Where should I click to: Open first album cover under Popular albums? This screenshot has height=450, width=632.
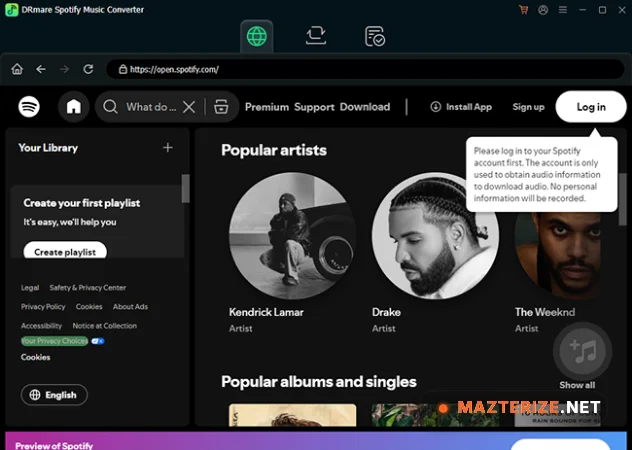click(x=292, y=415)
